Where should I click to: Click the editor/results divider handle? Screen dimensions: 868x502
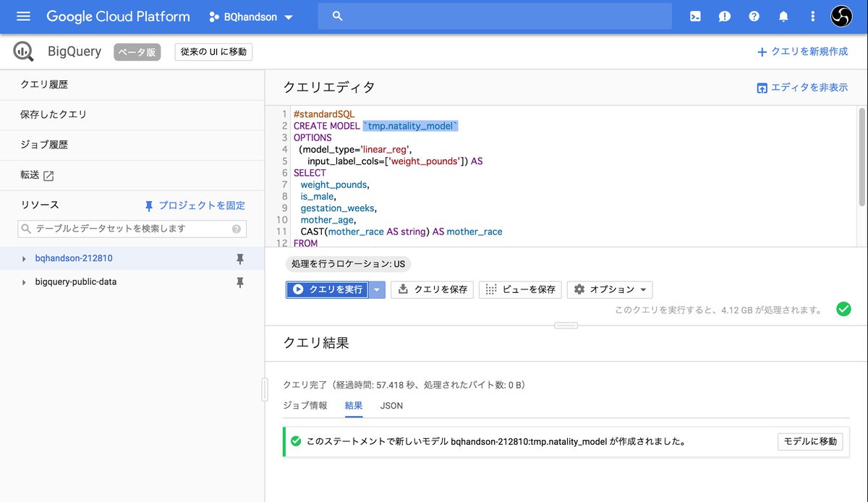pos(566,326)
